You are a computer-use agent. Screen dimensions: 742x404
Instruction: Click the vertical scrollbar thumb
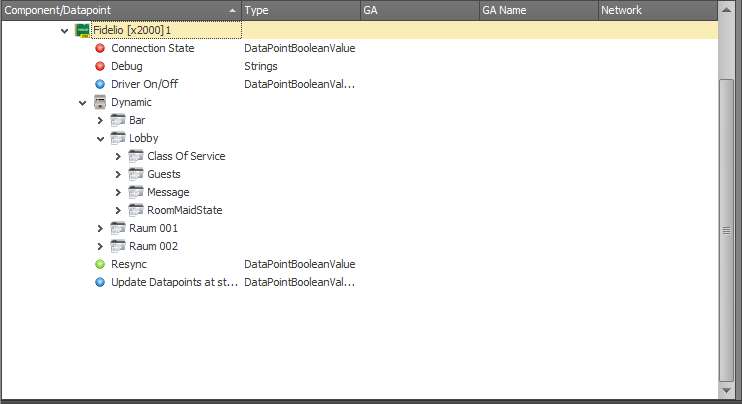point(726,230)
